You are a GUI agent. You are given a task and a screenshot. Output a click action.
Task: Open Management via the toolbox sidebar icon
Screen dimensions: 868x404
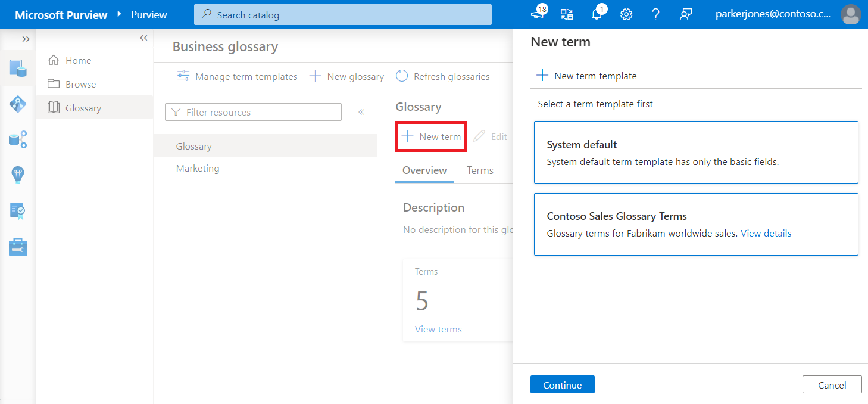(18, 246)
